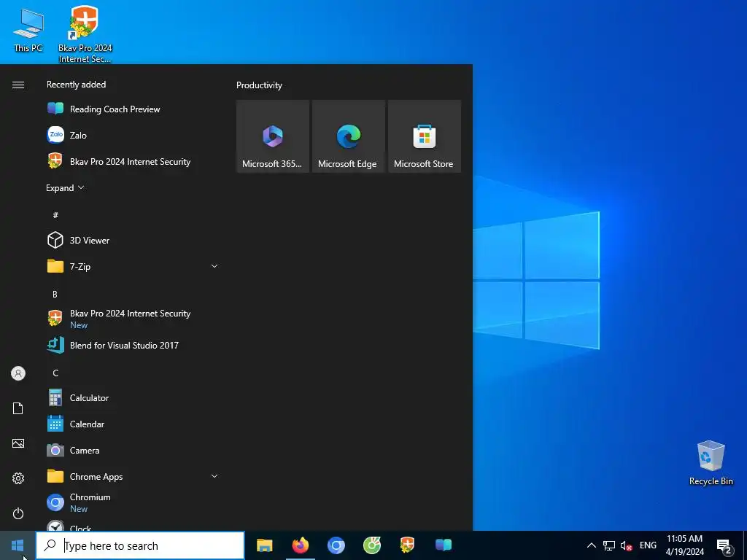The width and height of the screenshot is (747, 560).
Task: Open the clock and date flyout
Action: (x=684, y=545)
